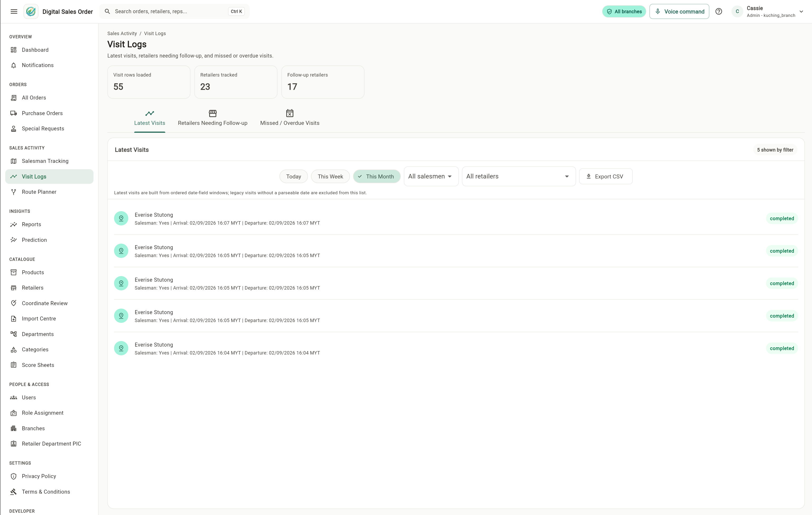This screenshot has height=515, width=812.
Task: Open the All retailers dropdown
Action: 519,176
